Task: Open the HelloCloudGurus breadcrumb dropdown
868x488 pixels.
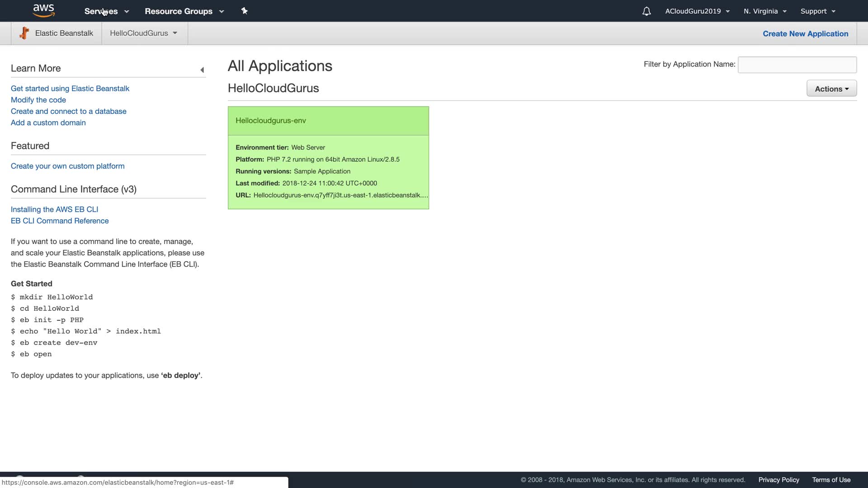Action: point(143,33)
